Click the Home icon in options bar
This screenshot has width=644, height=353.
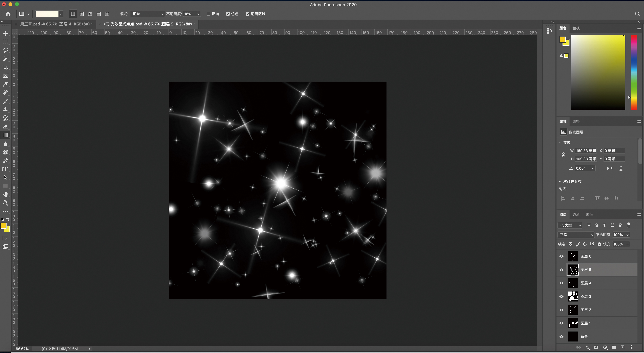pyautogui.click(x=8, y=14)
